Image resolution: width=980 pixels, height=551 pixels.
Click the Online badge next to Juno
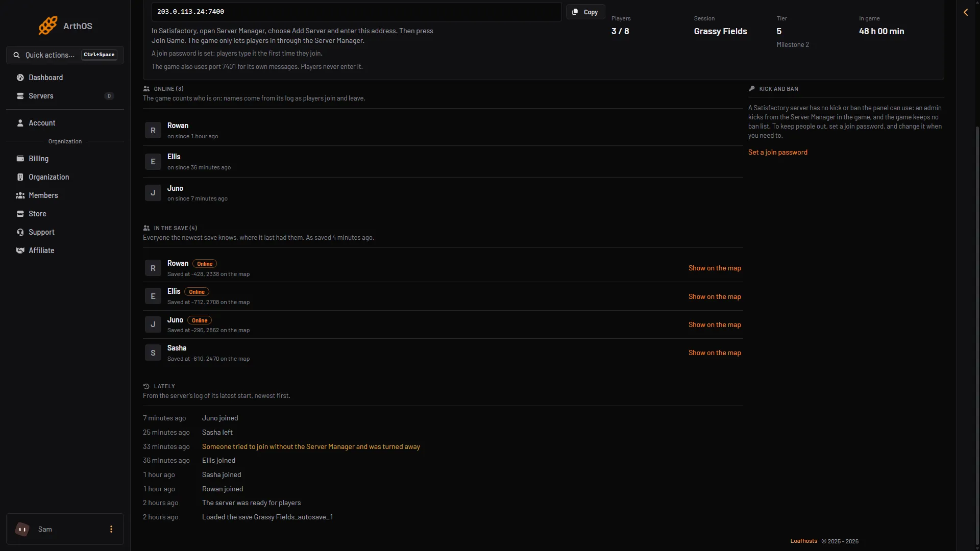[x=200, y=320]
